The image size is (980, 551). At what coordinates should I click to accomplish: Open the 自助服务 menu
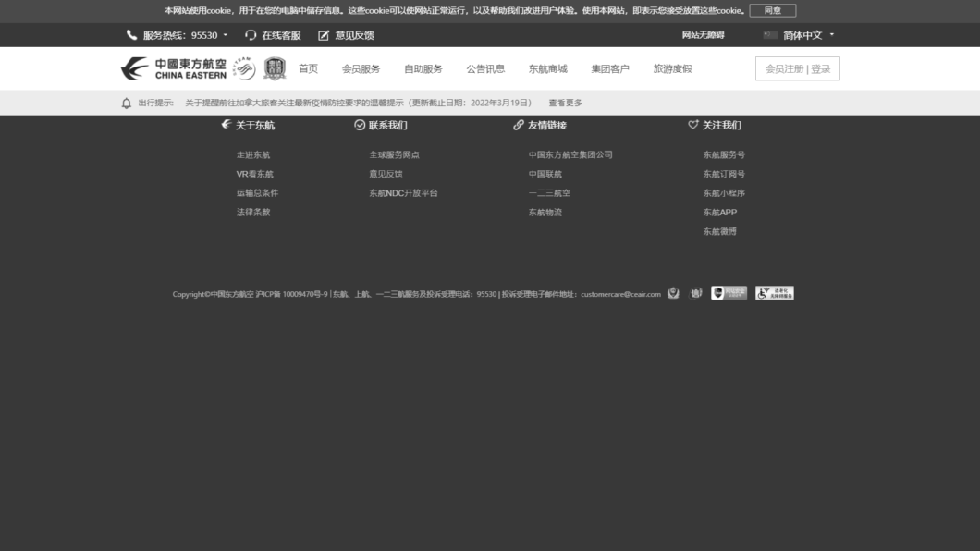tap(423, 68)
